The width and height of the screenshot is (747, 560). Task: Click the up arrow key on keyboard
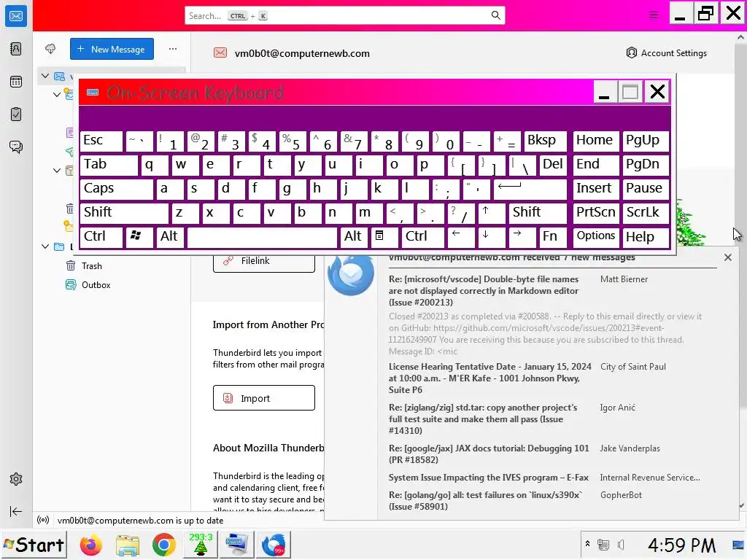(492, 212)
